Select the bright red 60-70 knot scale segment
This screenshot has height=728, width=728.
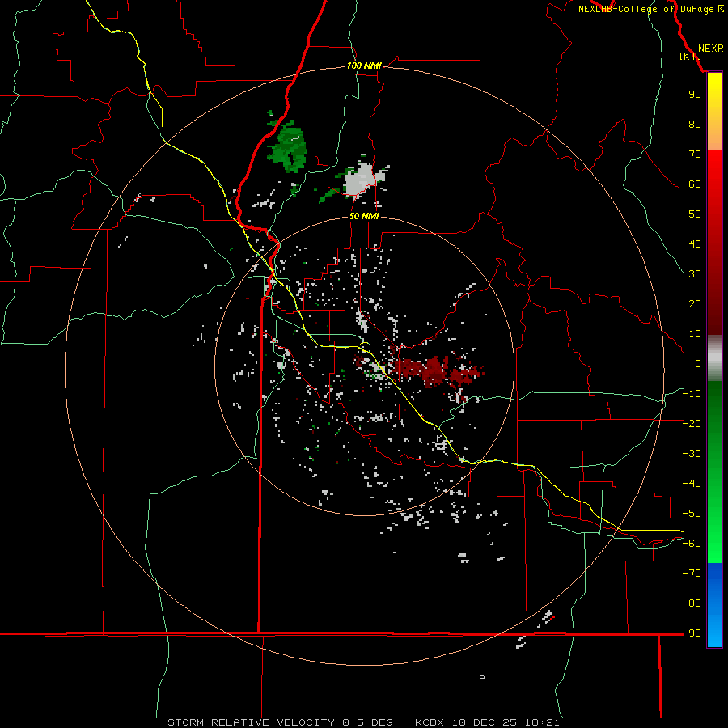tap(714, 168)
